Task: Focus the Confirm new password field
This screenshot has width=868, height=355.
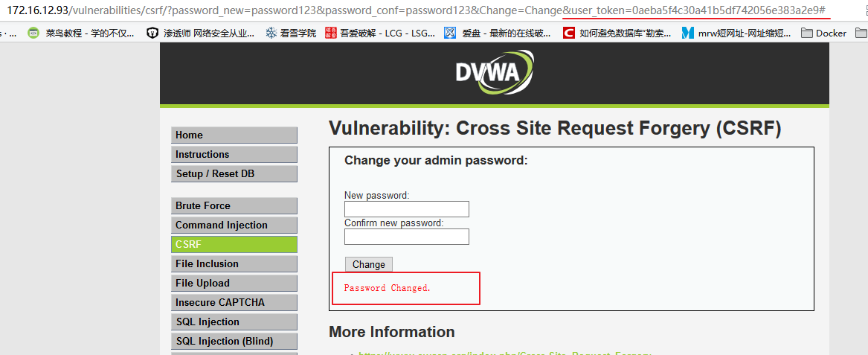Action: coord(406,237)
